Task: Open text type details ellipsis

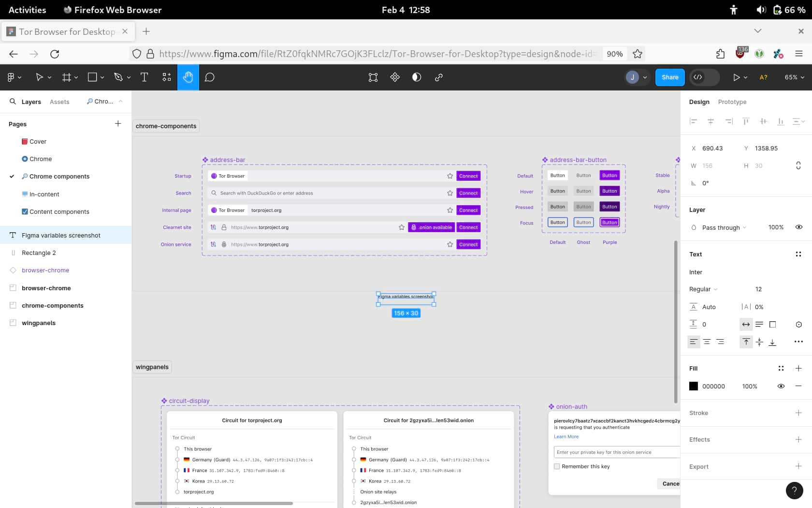Action: (798, 342)
